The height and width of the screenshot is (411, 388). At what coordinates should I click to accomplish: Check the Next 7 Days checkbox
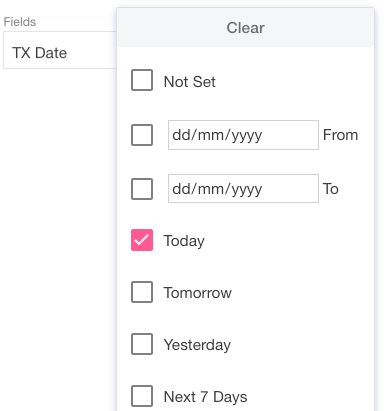142,396
